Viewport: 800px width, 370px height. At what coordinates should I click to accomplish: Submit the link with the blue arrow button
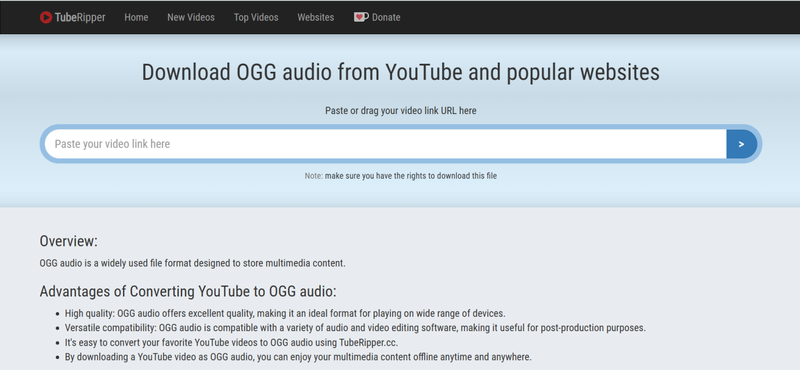point(741,144)
